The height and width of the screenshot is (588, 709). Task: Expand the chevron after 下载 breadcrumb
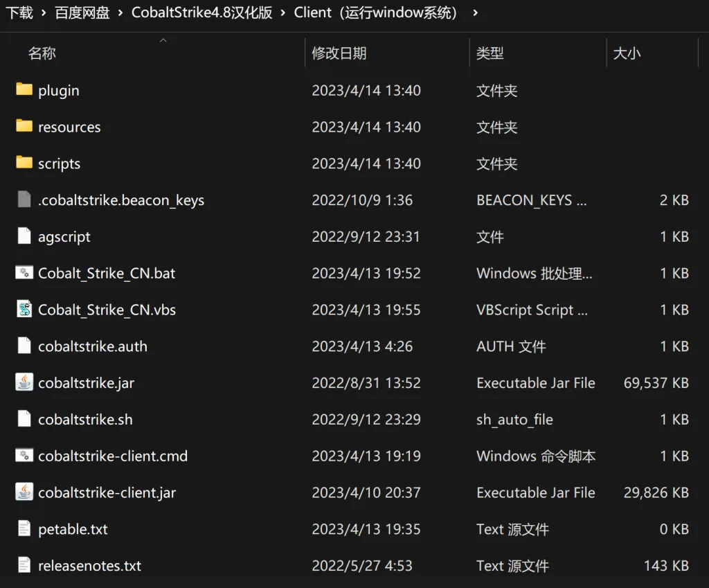point(44,12)
